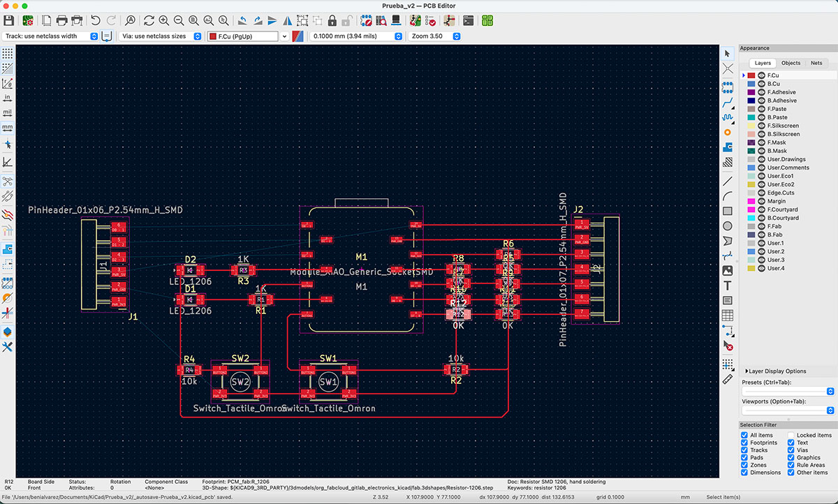The width and height of the screenshot is (838, 504).
Task: Select the Route Tracks tool
Action: point(728,103)
